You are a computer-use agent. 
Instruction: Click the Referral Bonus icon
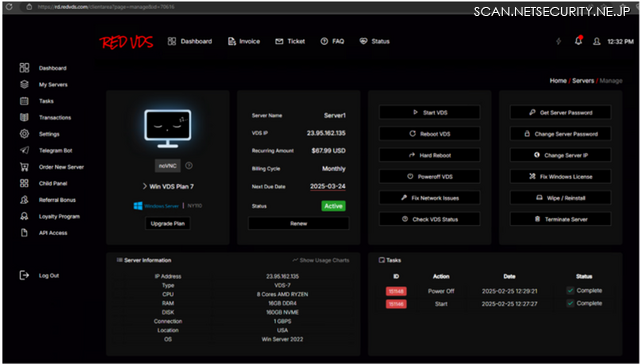pos(24,200)
